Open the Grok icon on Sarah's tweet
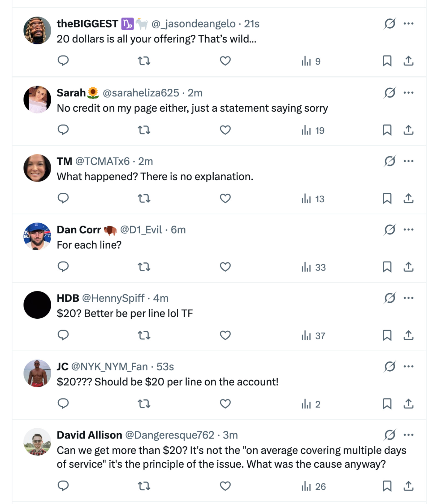The height and width of the screenshot is (504, 437). pos(390,93)
